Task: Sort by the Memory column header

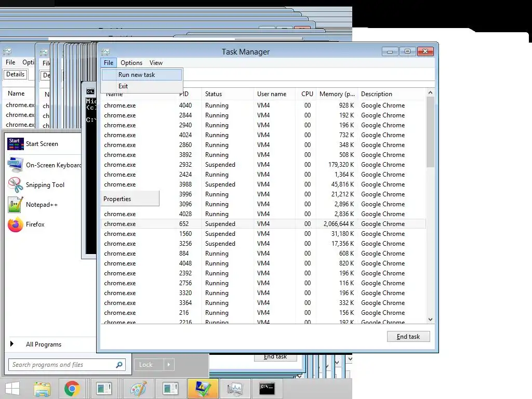Action: pyautogui.click(x=337, y=94)
